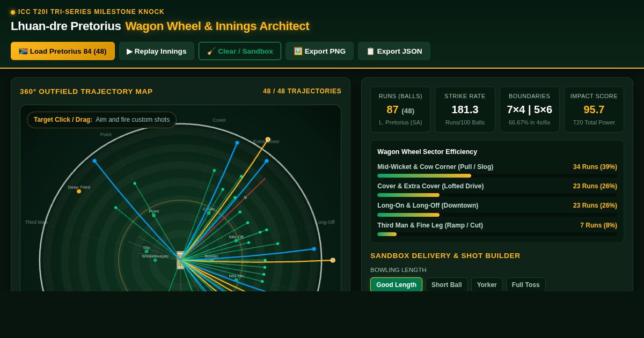Click the Slip fielder dot
The height and width of the screenshot is (338, 644).
click(147, 251)
